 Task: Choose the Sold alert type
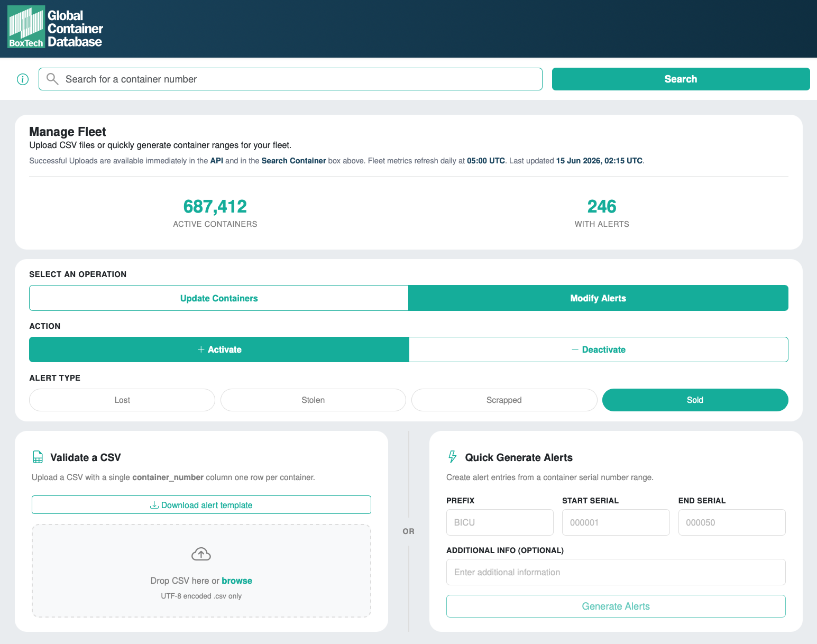click(x=695, y=400)
